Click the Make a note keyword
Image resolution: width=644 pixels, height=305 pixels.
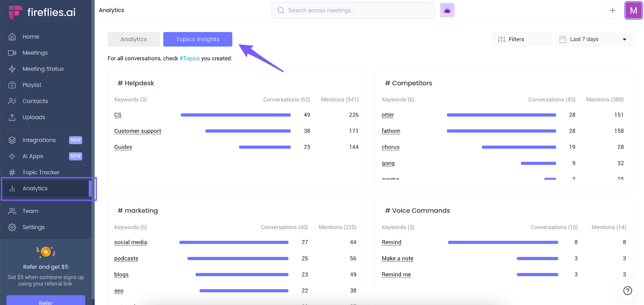(x=398, y=258)
